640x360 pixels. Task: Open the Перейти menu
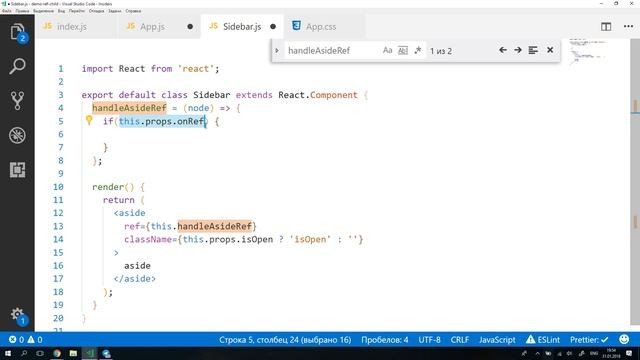(77, 11)
